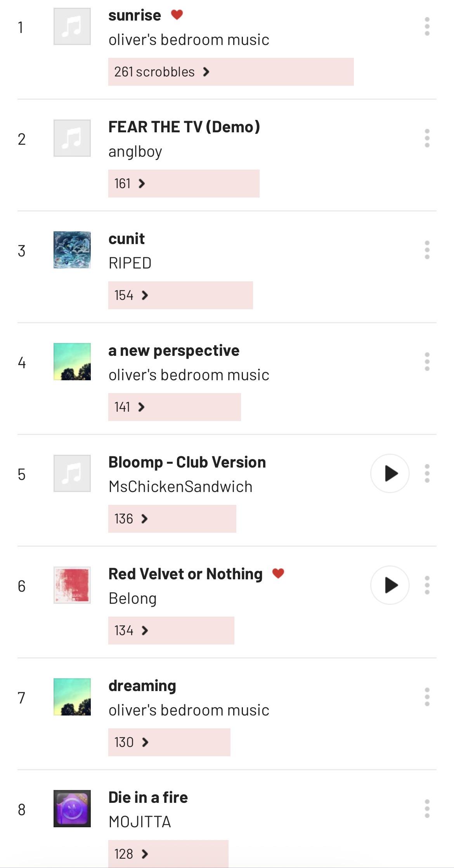Open artist link MsChickenSandwich
The image size is (454, 868).
[180, 487]
